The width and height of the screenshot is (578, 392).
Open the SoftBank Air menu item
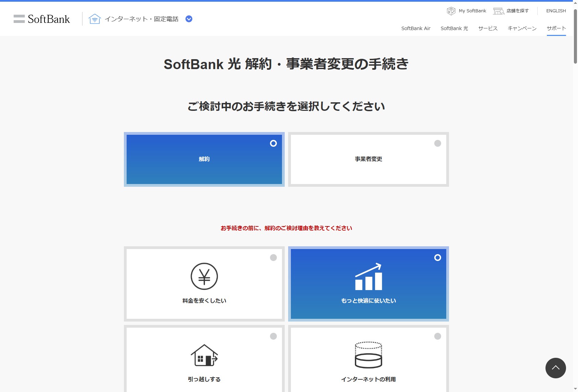(415, 28)
